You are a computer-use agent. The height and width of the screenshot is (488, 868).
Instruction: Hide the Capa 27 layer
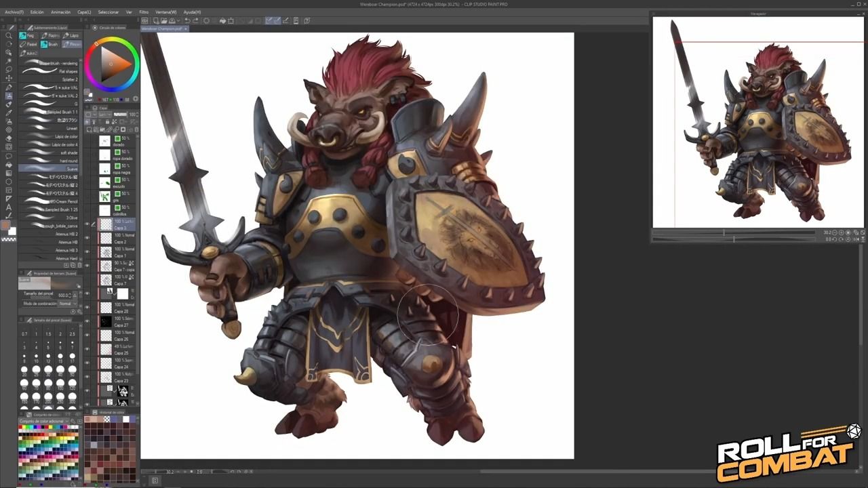(x=87, y=321)
